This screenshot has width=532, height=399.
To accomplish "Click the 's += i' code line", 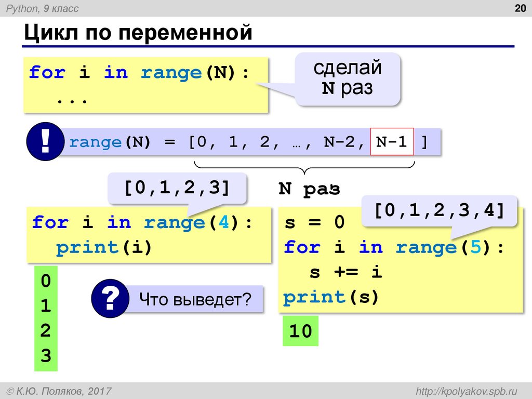I will tap(345, 272).
